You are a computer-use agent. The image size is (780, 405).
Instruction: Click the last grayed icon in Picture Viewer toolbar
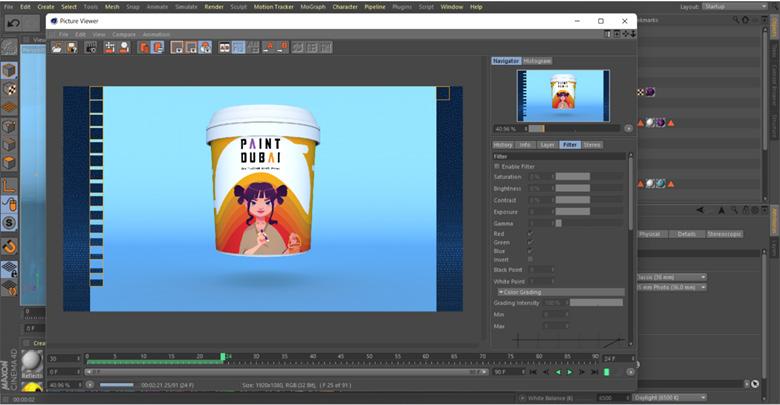click(x=326, y=47)
